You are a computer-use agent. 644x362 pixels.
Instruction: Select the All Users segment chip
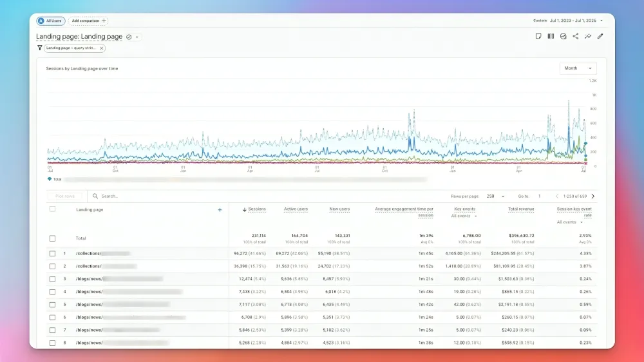click(x=51, y=21)
